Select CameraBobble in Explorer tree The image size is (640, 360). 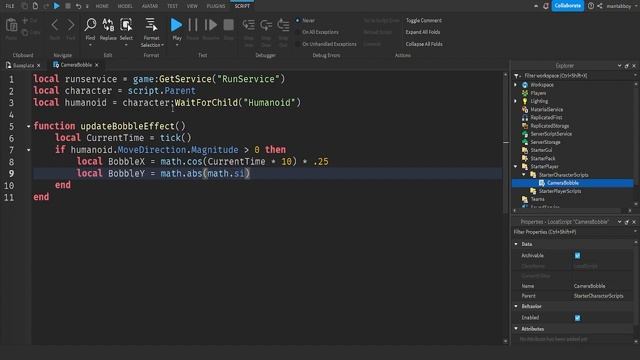click(x=562, y=183)
